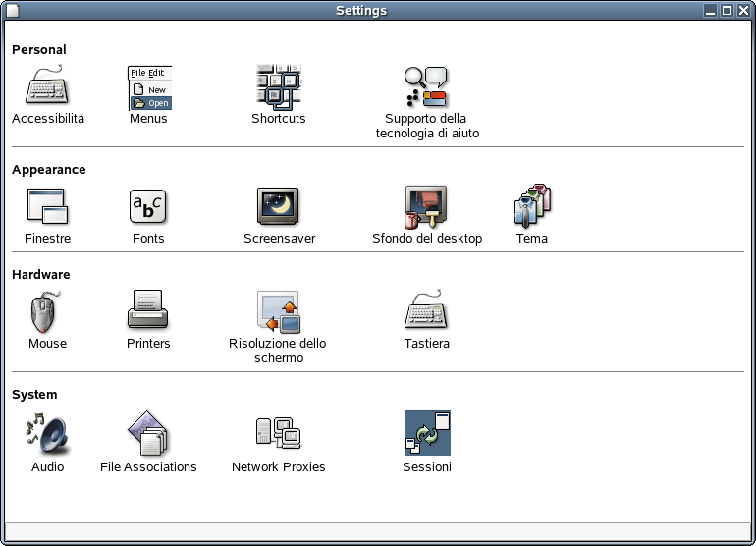Click the 'Mouse' label text

point(47,344)
